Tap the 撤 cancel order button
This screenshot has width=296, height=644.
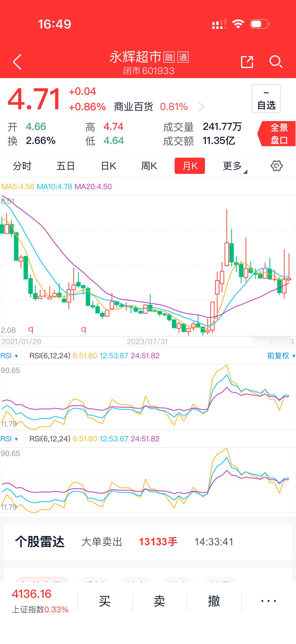[x=214, y=601]
